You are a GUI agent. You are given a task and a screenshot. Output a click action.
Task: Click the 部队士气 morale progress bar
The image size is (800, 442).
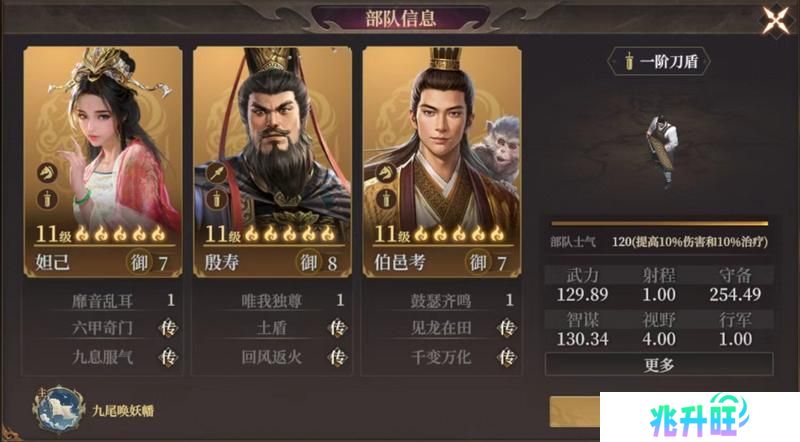pyautogui.click(x=659, y=223)
